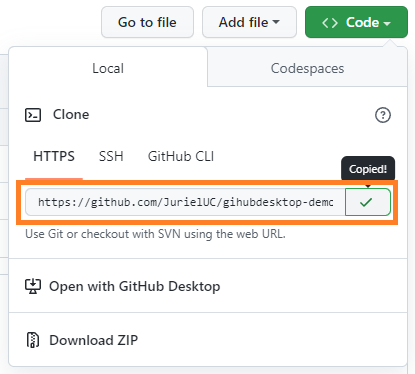This screenshot has height=374, width=415.
Task: Open the Add file menu
Action: 249,22
